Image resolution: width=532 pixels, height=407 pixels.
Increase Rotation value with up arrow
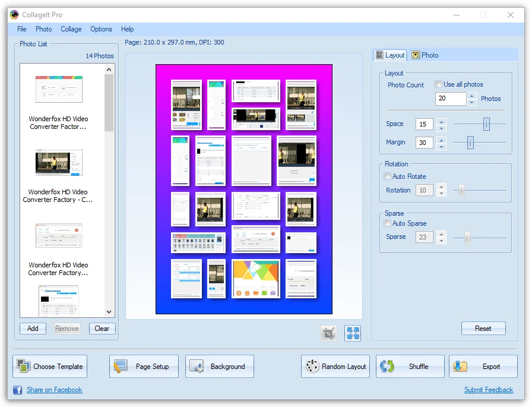point(441,187)
